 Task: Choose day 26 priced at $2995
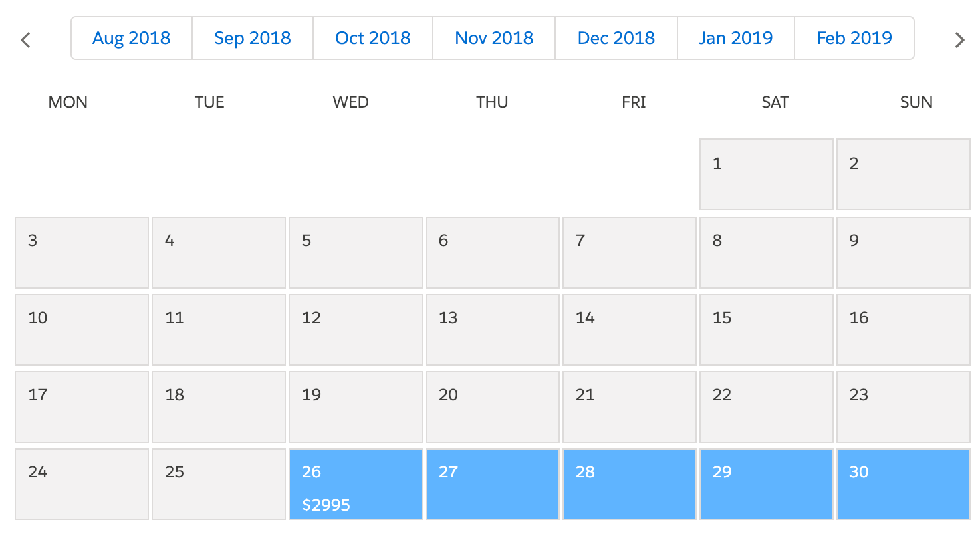(x=356, y=484)
